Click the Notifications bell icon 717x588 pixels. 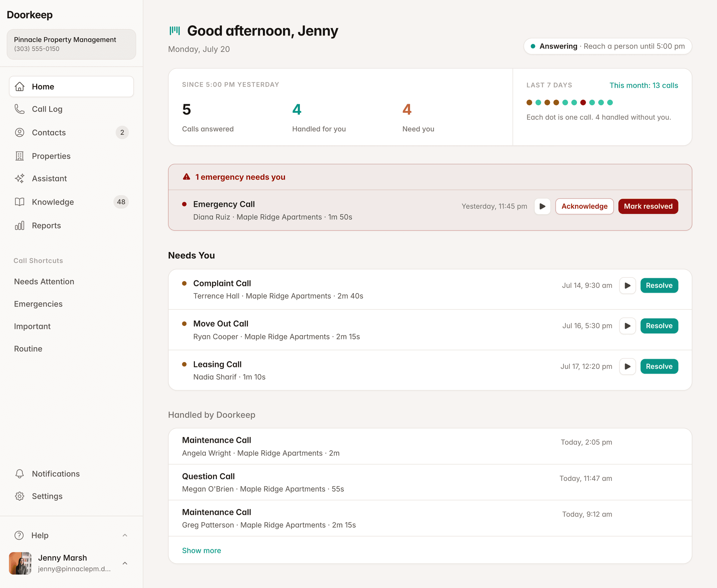click(20, 474)
